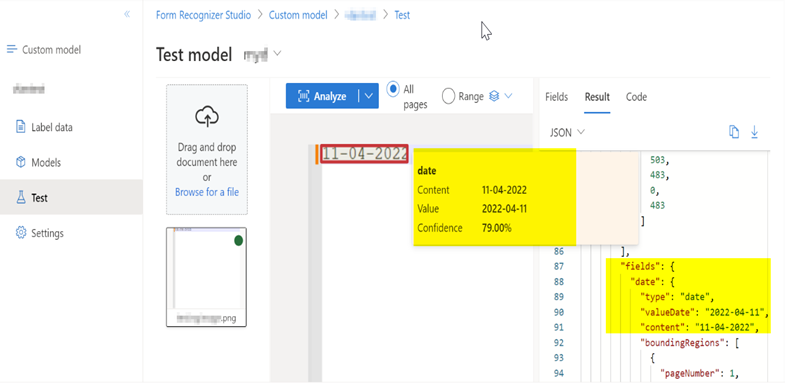Click the Analyze button
This screenshot has height=383, width=785.
323,96
